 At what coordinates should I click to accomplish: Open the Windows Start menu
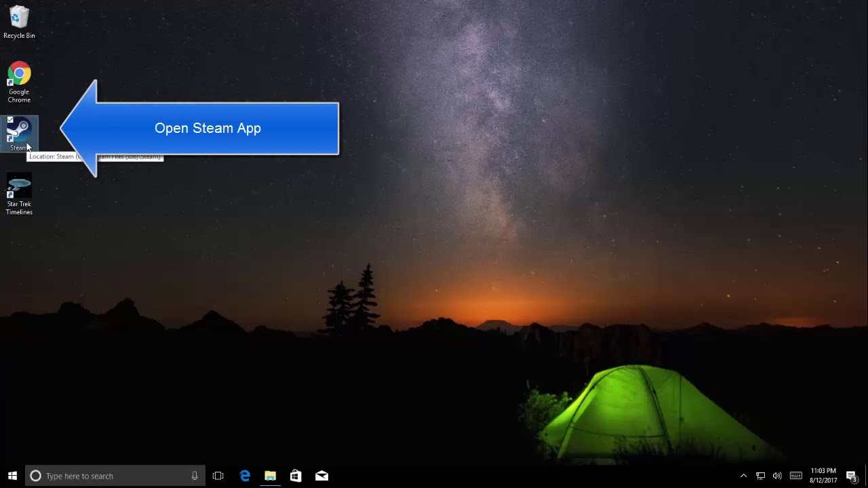pos(12,476)
